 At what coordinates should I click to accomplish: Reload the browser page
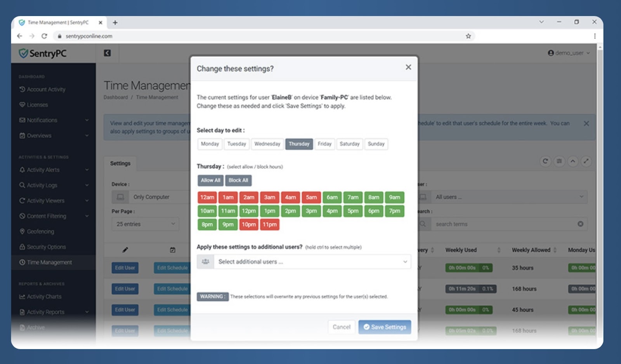[44, 36]
